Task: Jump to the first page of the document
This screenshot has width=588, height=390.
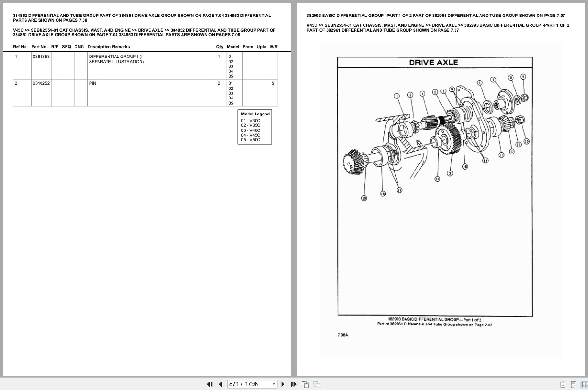Action: point(210,384)
